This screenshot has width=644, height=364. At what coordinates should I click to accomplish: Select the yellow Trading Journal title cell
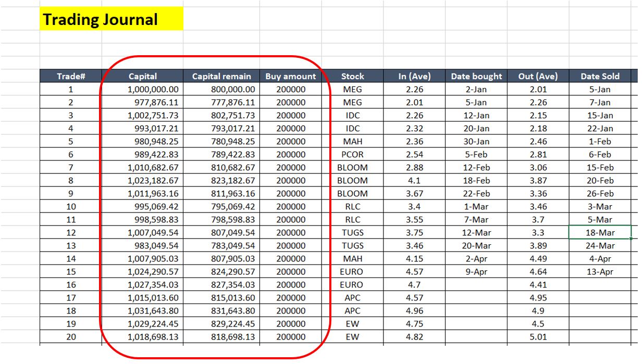tap(101, 19)
